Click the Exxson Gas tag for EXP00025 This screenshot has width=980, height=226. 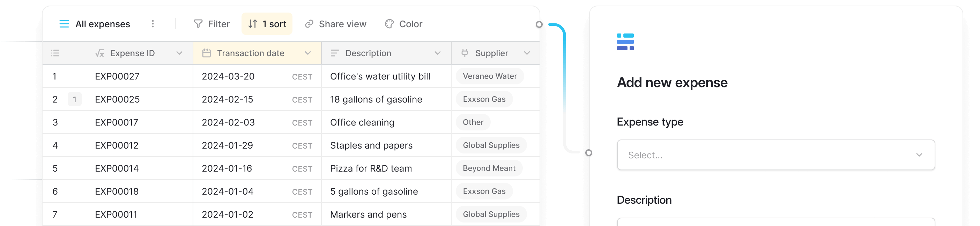(x=484, y=99)
